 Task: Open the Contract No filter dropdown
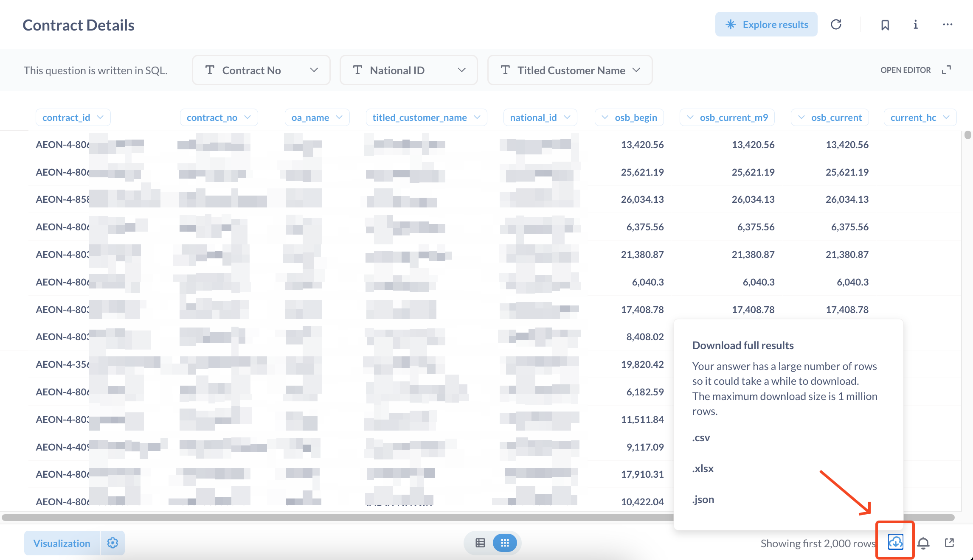pyautogui.click(x=261, y=70)
